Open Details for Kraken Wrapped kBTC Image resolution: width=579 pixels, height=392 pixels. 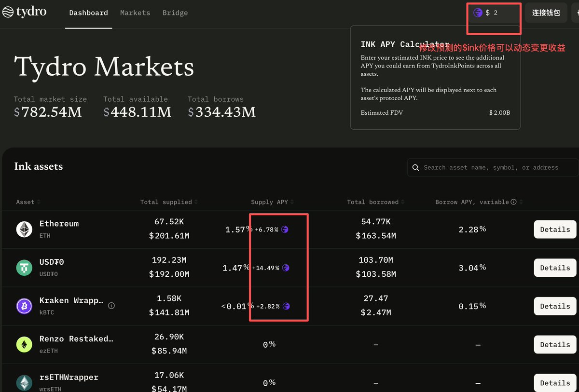(555, 306)
